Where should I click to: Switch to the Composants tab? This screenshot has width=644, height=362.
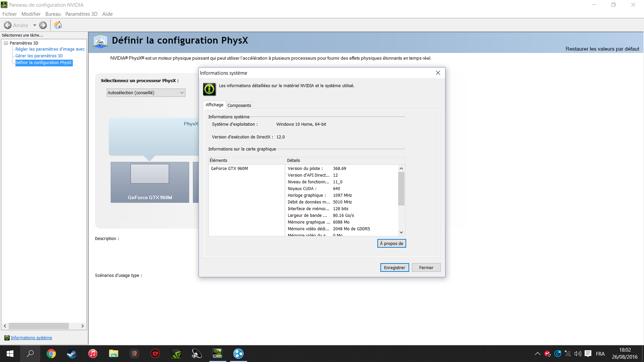[x=239, y=105]
